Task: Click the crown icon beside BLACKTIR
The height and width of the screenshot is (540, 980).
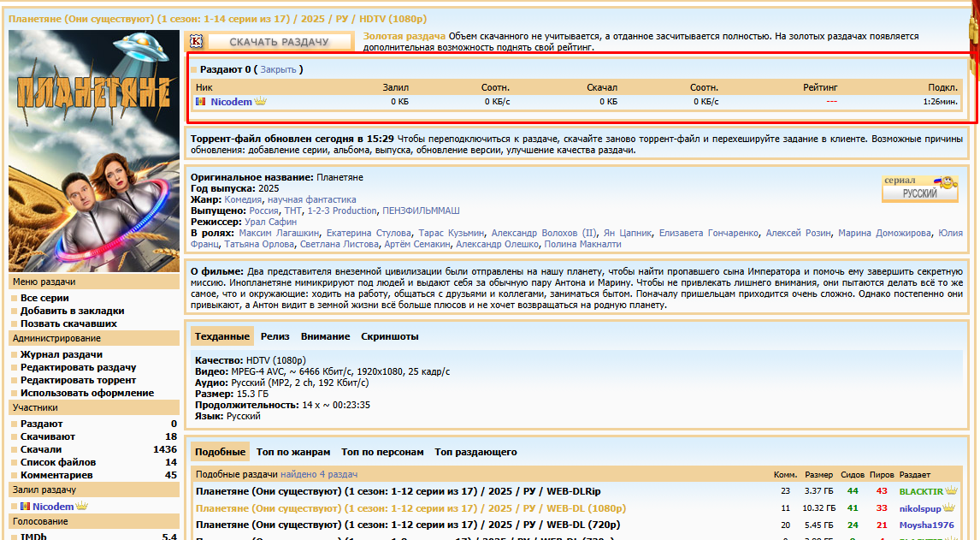Action: [x=952, y=491]
